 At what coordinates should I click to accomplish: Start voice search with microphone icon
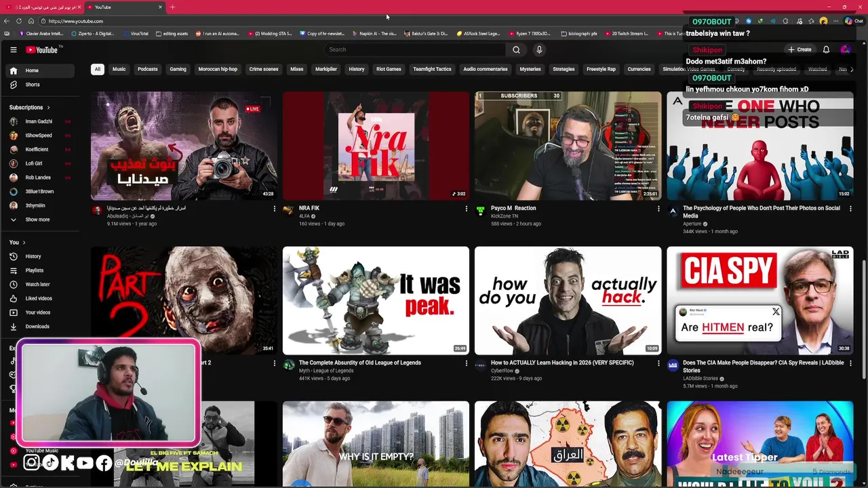coord(539,49)
